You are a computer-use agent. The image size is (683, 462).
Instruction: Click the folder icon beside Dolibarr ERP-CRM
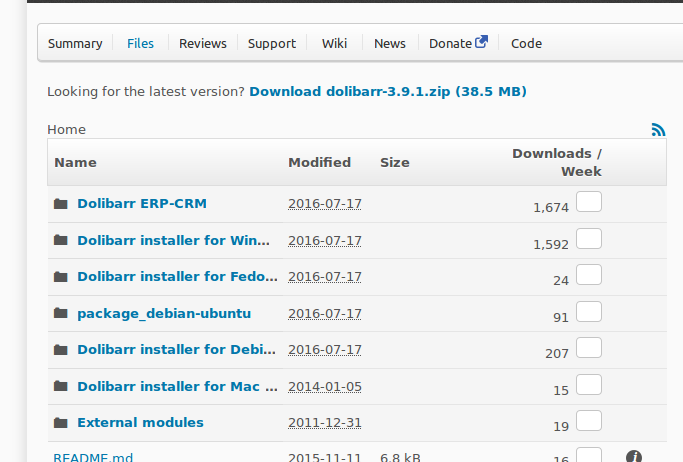click(61, 203)
